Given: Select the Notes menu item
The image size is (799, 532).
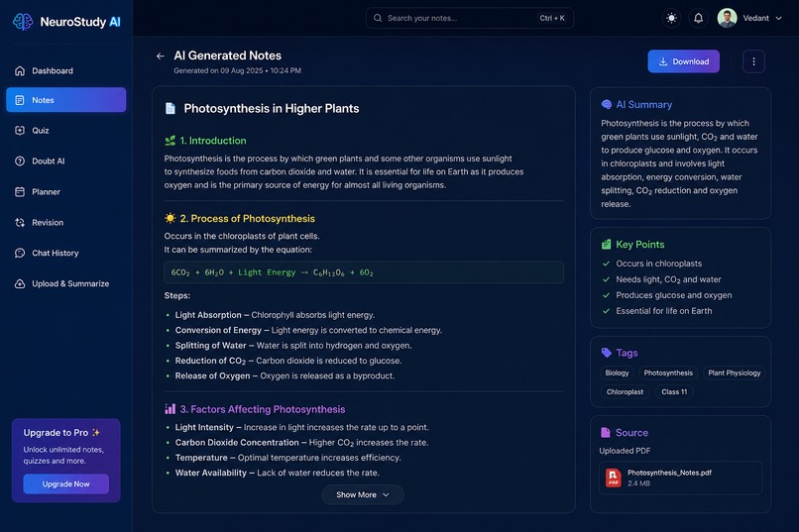Looking at the screenshot, I should pyautogui.click(x=66, y=100).
